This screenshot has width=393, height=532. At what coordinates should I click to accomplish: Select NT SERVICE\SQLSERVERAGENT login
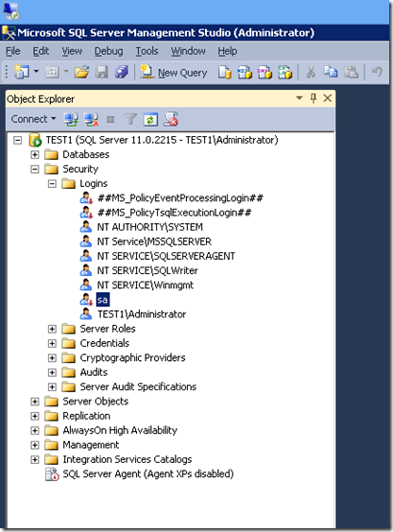(x=166, y=256)
